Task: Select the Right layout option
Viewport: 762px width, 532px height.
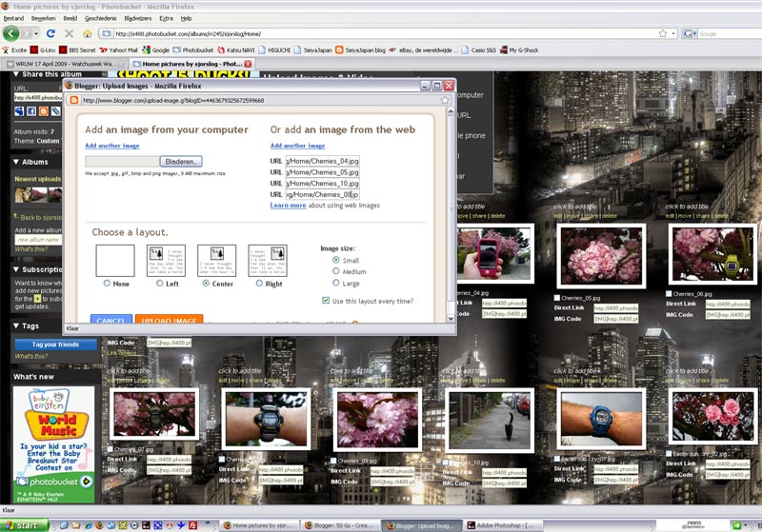Action: [x=259, y=284]
